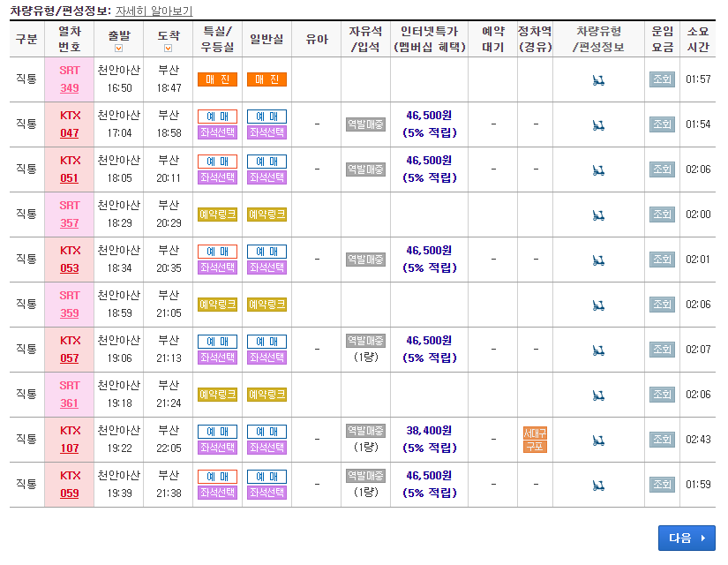Screen dimensions: 728x565
Task: Open train composition icon for KTX 053
Action: [x=598, y=260]
